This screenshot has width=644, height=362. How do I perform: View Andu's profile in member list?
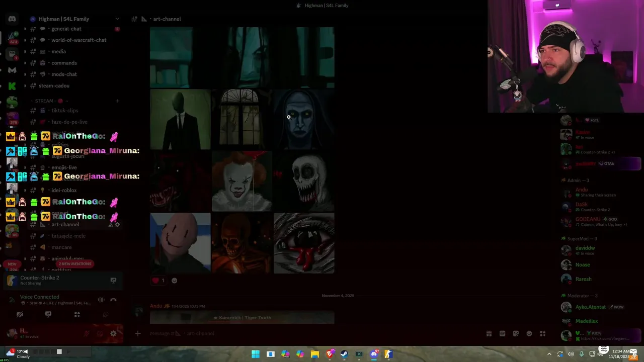[x=600, y=193]
